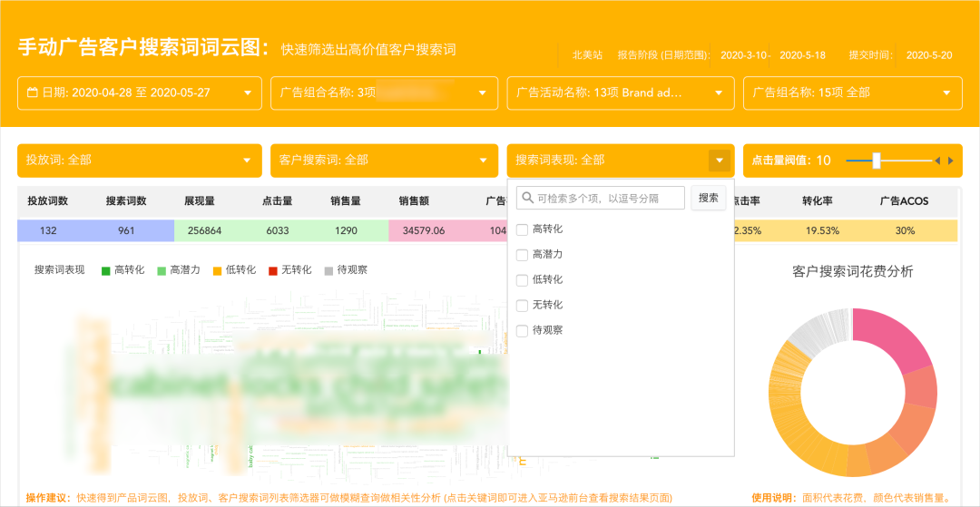Click the 销售额 column header
The width and height of the screenshot is (980, 507).
click(414, 201)
